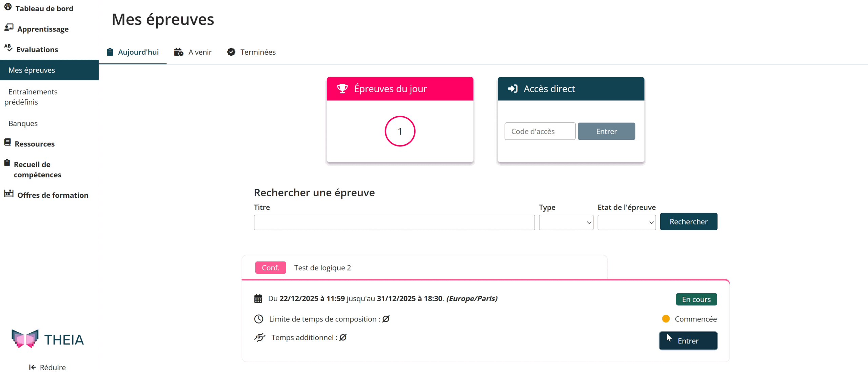Click the Evaluations AB check icon
This screenshot has height=372, width=868.
pyautogui.click(x=8, y=48)
